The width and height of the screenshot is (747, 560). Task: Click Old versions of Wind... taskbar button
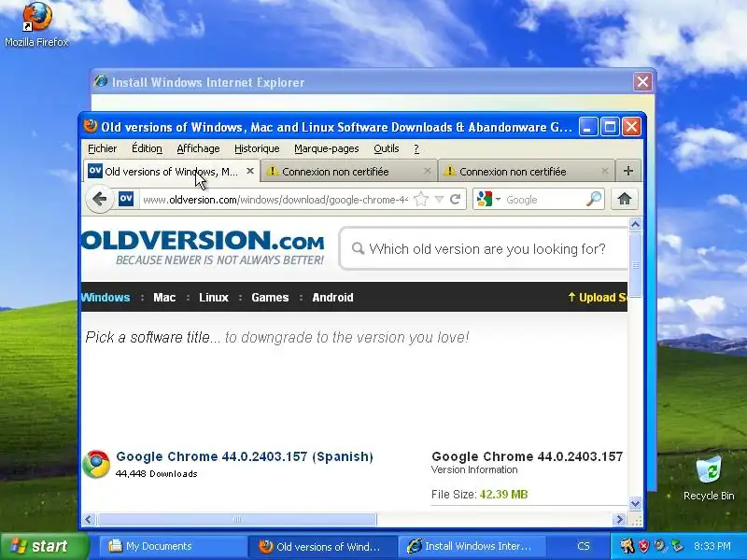pyautogui.click(x=322, y=546)
